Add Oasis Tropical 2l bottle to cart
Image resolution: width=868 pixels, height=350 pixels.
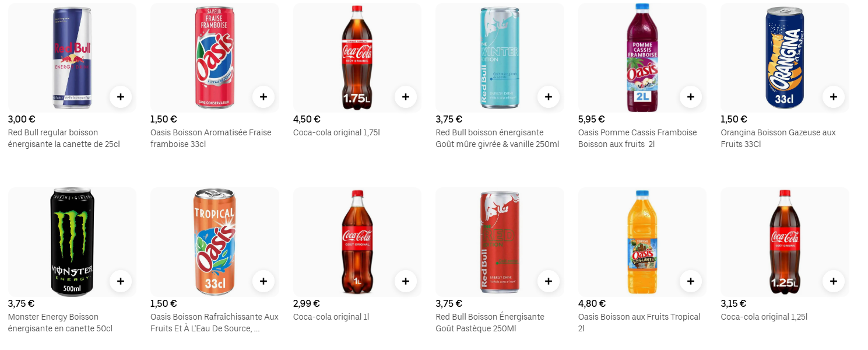pos(691,281)
